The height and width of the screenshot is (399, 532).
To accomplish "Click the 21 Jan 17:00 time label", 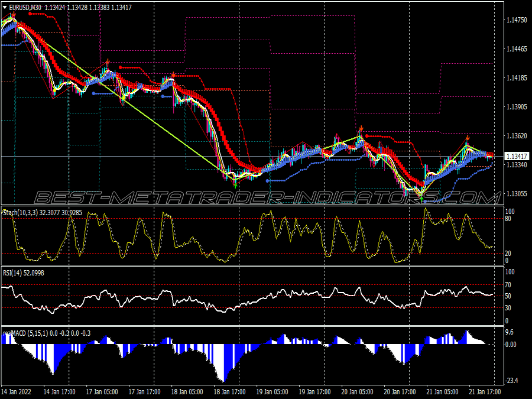I will (x=485, y=392).
